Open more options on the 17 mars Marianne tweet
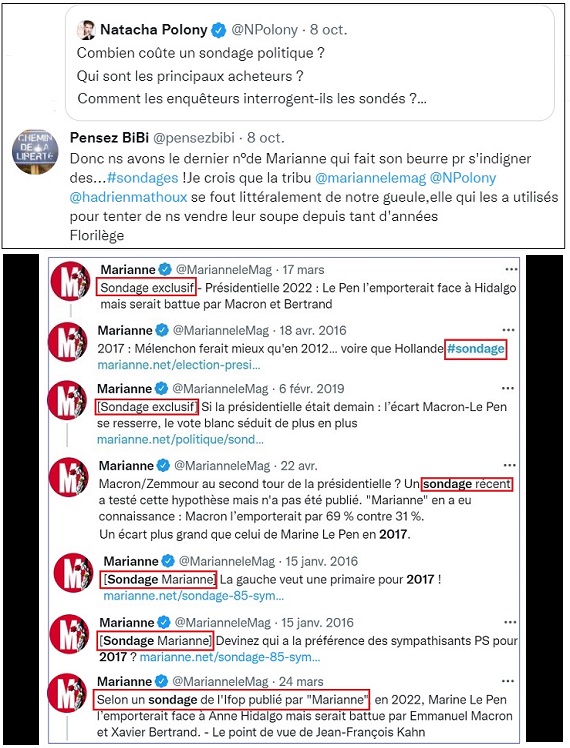The height and width of the screenshot is (748, 570). click(x=511, y=270)
